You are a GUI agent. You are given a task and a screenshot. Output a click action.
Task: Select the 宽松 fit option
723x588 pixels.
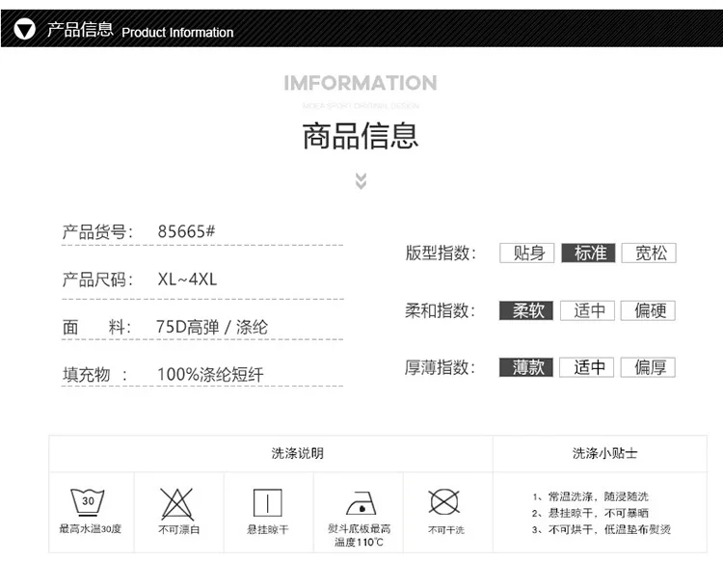649,253
